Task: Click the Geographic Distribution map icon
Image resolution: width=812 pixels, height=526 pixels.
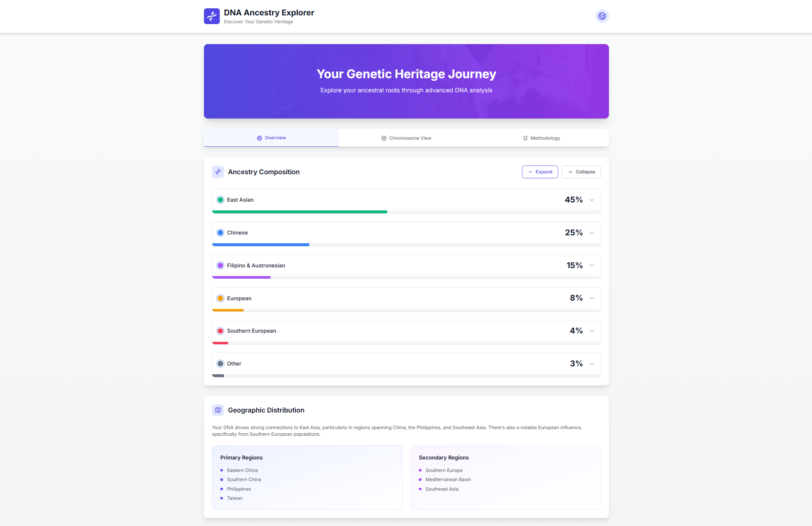Action: (x=218, y=410)
